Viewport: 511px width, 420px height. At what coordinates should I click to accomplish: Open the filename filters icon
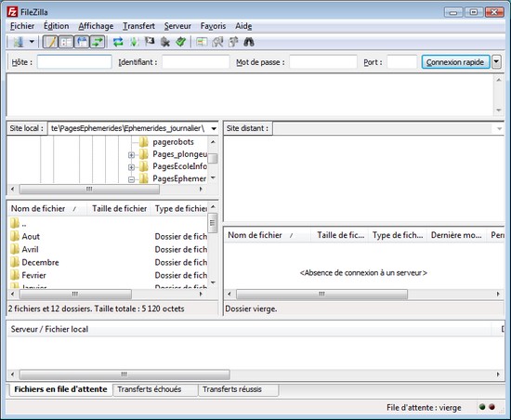(x=202, y=42)
